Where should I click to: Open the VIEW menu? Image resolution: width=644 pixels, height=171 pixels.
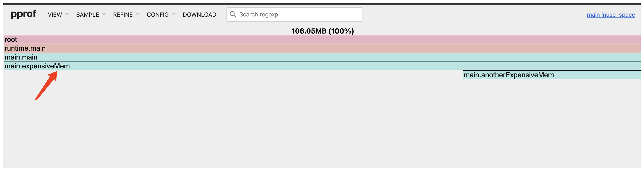point(55,15)
